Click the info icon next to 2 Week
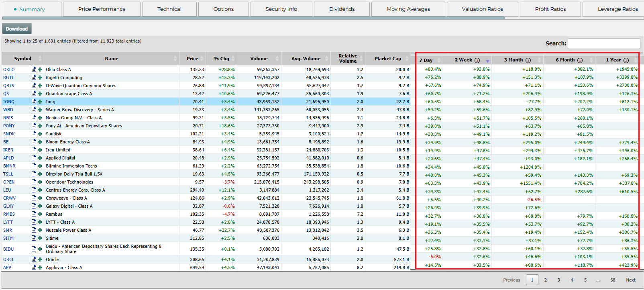 coord(477,60)
